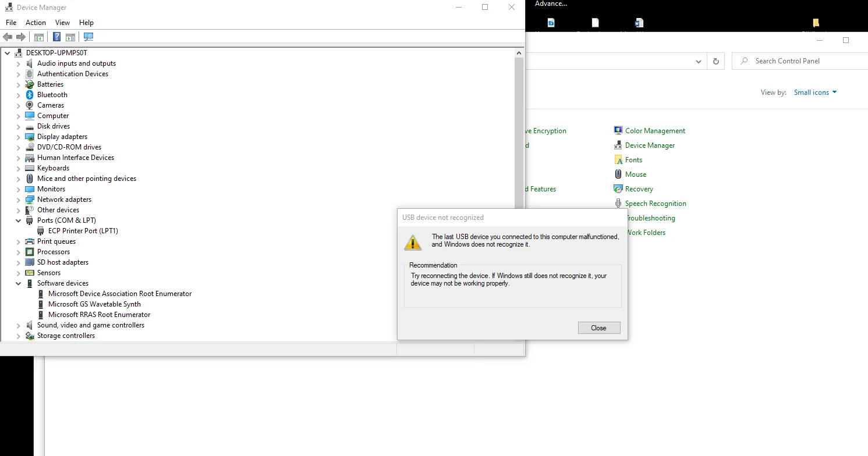Expand the Other devices category
This screenshot has width=868, height=456.
click(x=19, y=210)
